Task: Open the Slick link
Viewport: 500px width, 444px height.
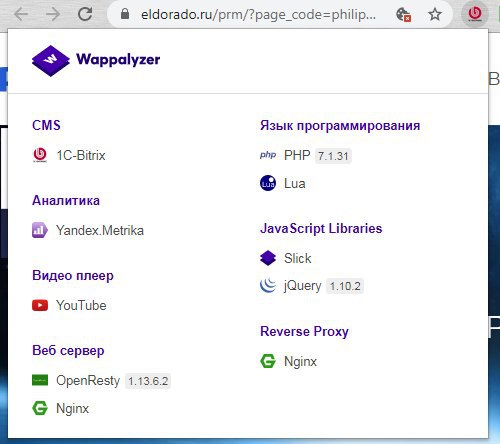Action: [x=298, y=258]
